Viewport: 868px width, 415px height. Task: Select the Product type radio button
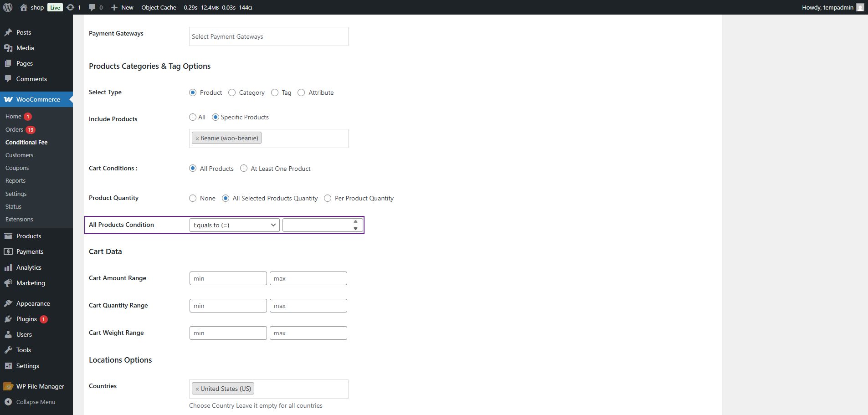[193, 92]
